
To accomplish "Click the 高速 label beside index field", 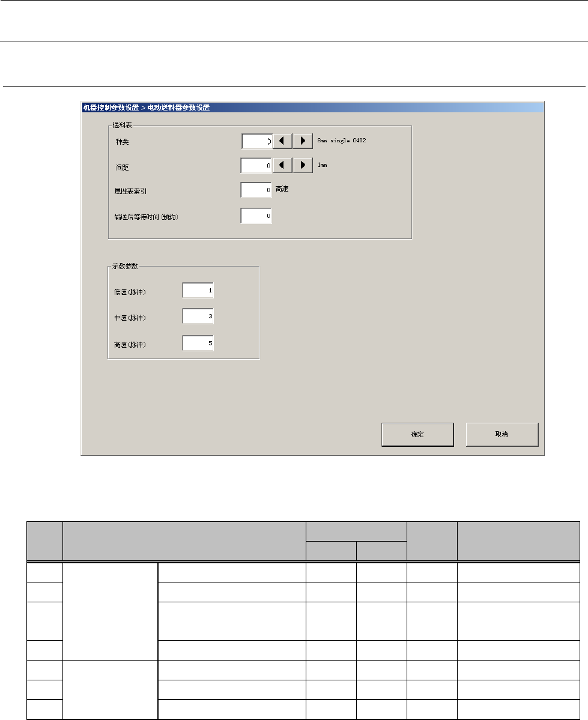I will [x=282, y=189].
